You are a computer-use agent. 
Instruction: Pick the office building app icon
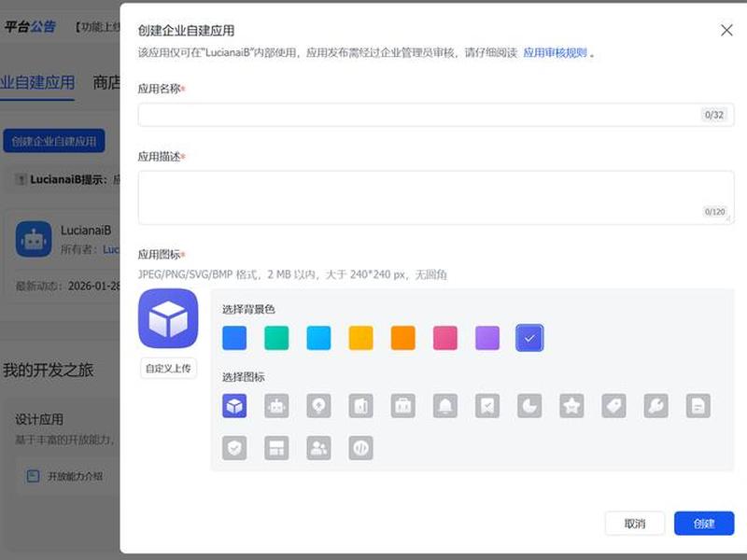(360, 406)
